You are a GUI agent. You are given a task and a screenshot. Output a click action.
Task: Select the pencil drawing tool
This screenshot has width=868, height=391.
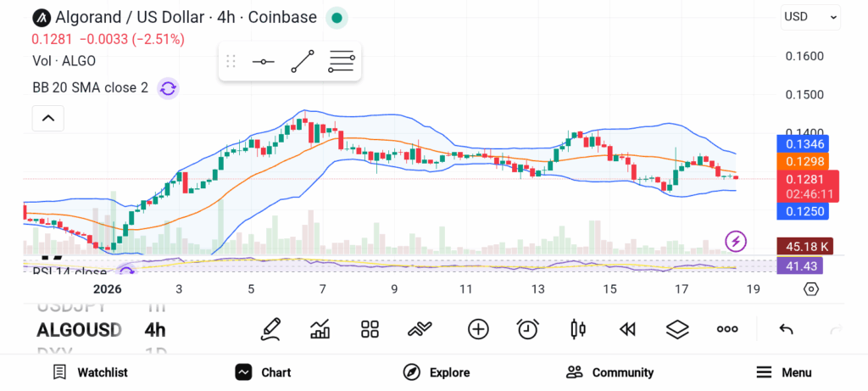point(270,329)
